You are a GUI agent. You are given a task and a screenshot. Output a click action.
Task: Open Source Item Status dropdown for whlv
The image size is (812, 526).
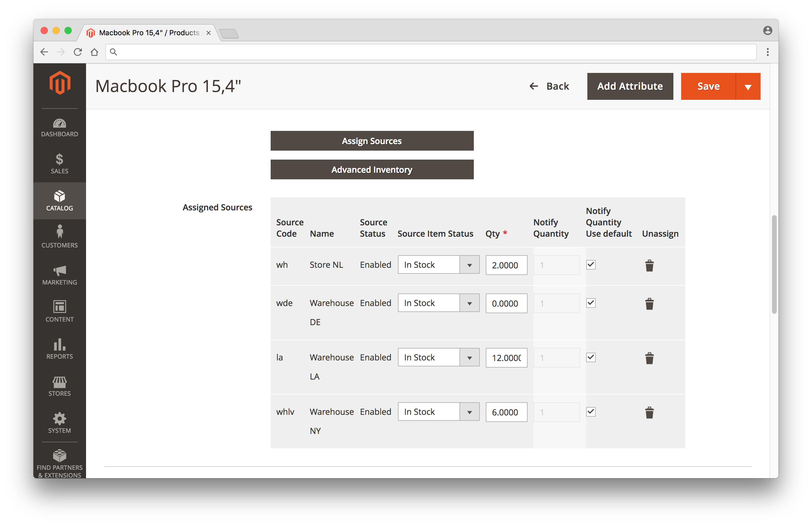pos(438,412)
